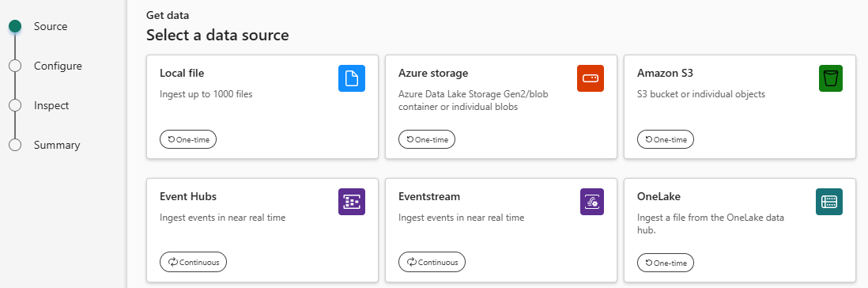868x288 pixels.
Task: Click One-time badge on Local file card
Action: point(188,139)
